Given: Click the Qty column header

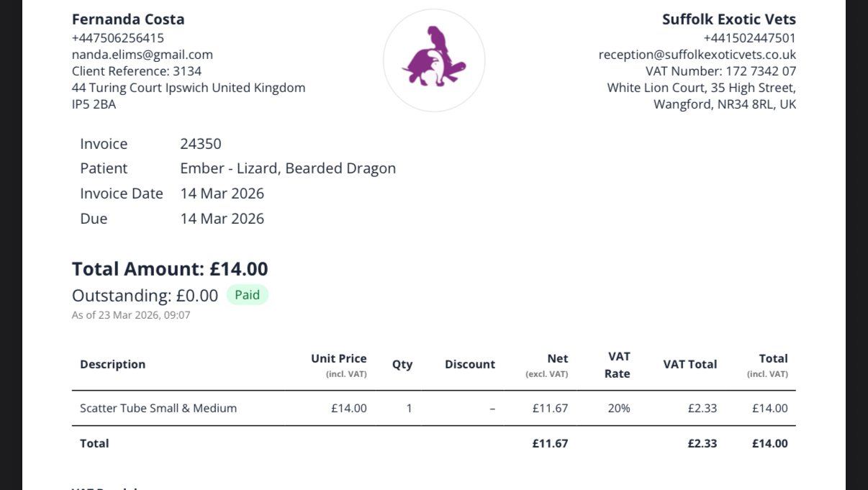Looking at the screenshot, I should coord(402,365).
